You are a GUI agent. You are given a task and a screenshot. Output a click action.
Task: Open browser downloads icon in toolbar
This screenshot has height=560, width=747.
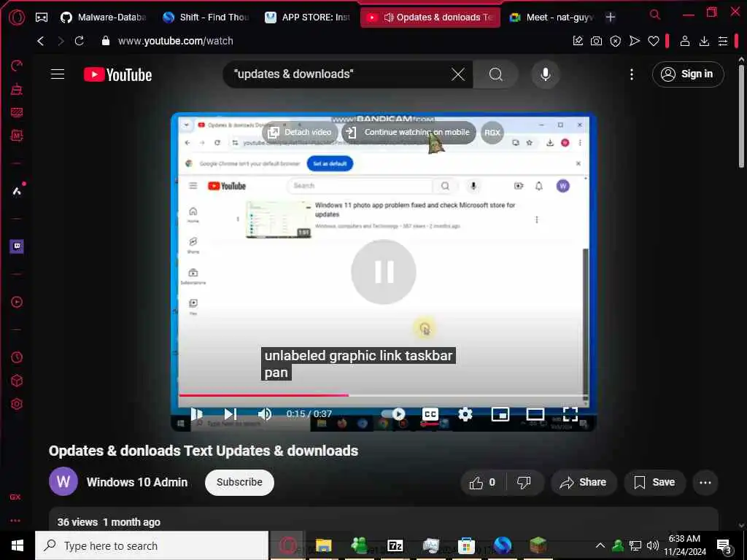pos(704,42)
